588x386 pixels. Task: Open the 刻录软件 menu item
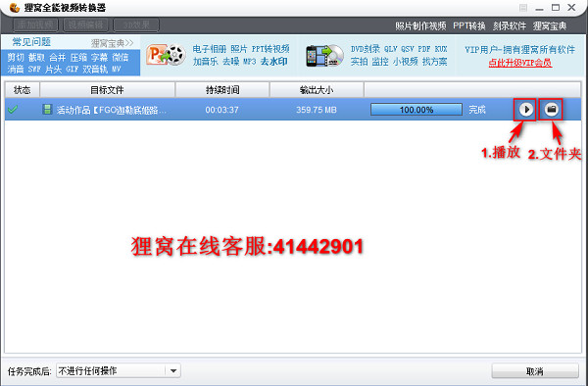[x=510, y=25]
